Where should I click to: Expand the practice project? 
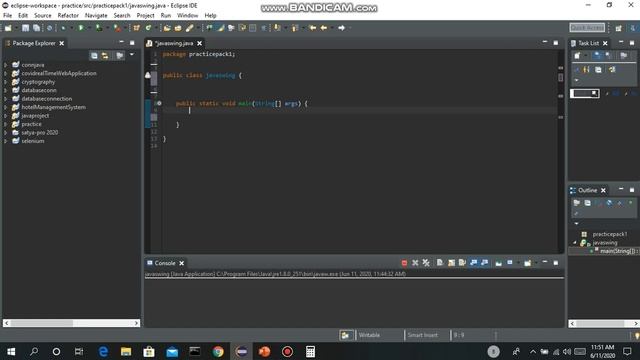click(5, 124)
